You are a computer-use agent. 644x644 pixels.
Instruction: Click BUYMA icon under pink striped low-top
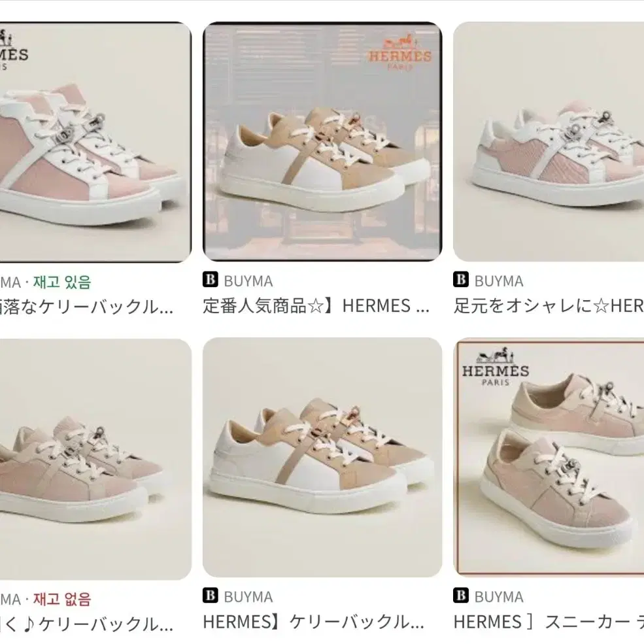pos(461,280)
